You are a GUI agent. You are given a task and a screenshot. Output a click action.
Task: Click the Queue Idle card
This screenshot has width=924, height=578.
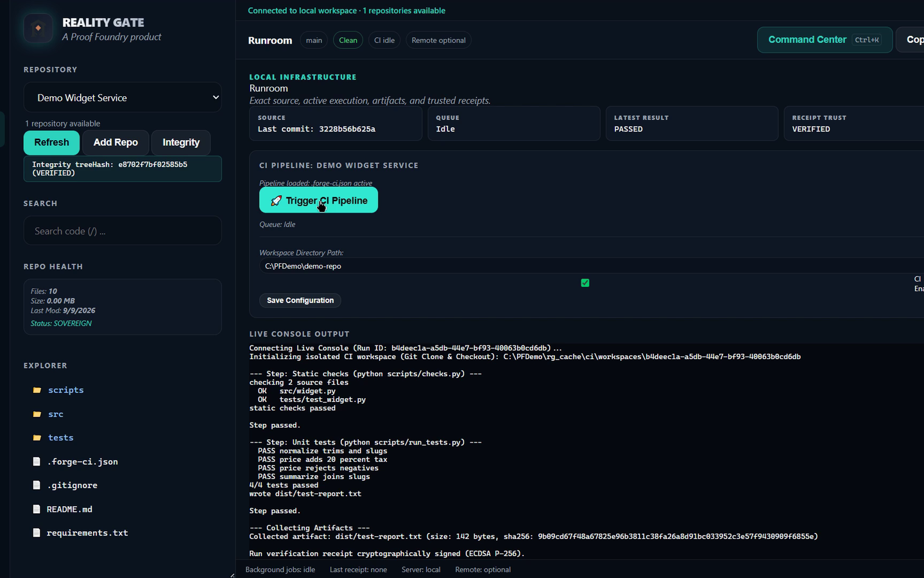click(514, 123)
